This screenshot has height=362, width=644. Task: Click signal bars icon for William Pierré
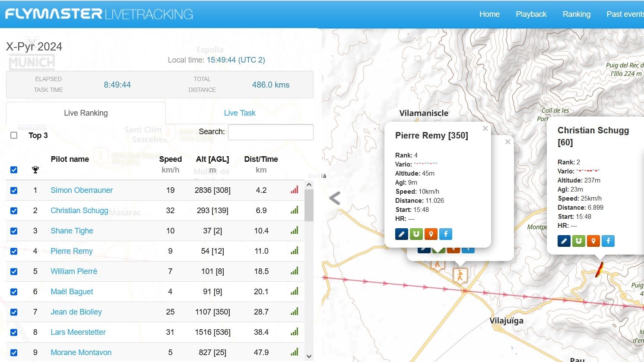coord(295,271)
